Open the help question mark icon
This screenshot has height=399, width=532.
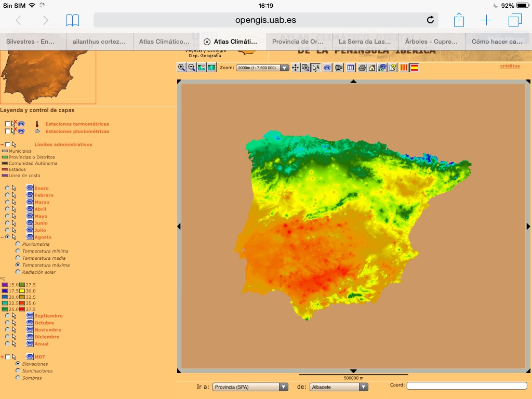click(392, 68)
